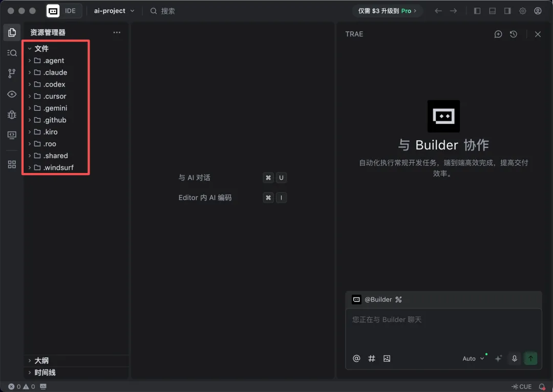This screenshot has width=553, height=392.
Task: Start voice input with the microphone
Action: [x=515, y=359]
